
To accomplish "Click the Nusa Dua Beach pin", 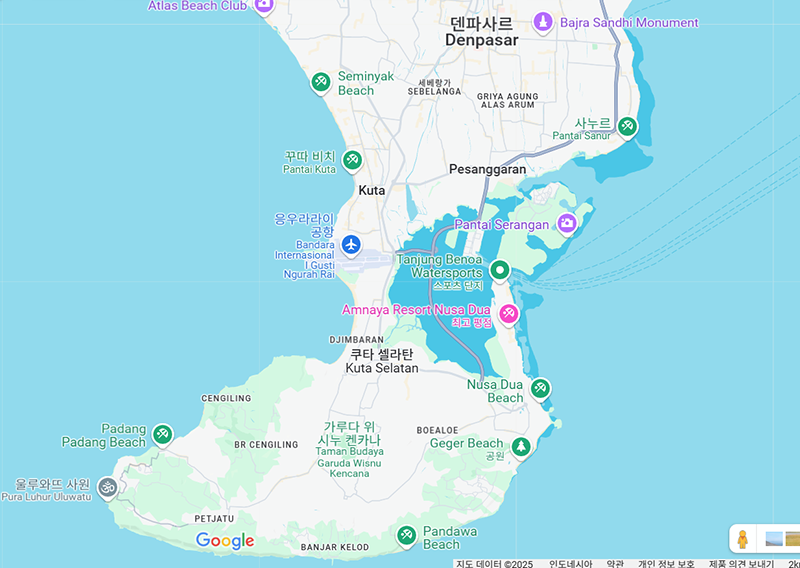I will (540, 388).
